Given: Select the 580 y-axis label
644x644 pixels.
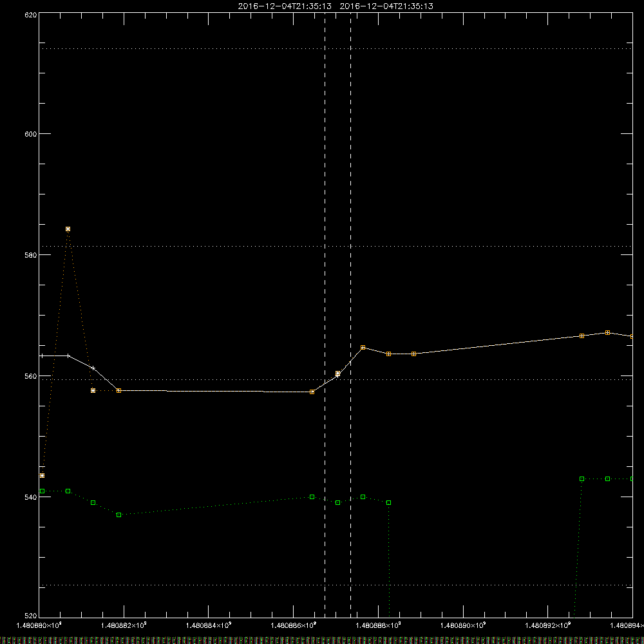Looking at the screenshot, I should tap(31, 255).
